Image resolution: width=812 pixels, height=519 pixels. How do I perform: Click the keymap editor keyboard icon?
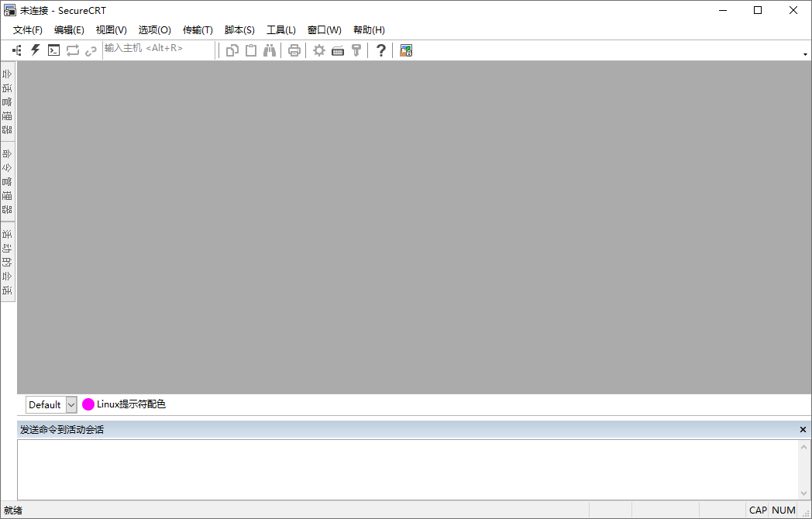tap(338, 50)
